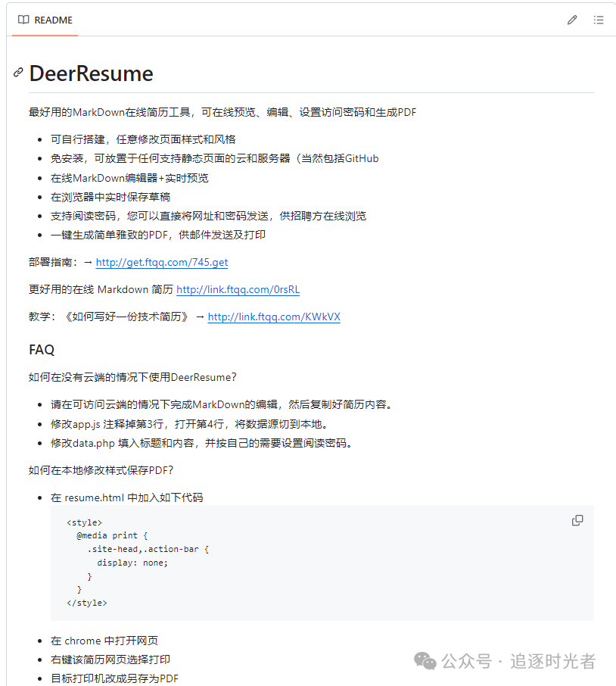616x686 pixels.
Task: Open link http://link.ftqq.com/KWkVX
Action: pos(274,316)
